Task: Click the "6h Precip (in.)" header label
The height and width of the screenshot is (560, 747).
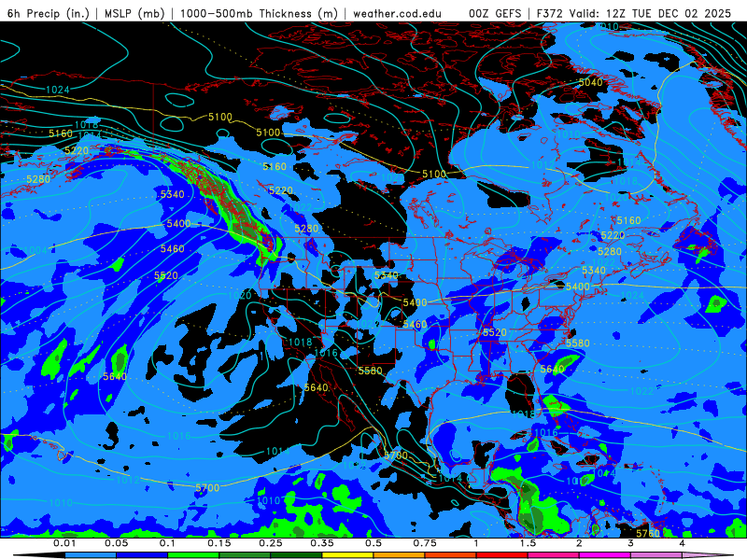Action: coord(49,13)
